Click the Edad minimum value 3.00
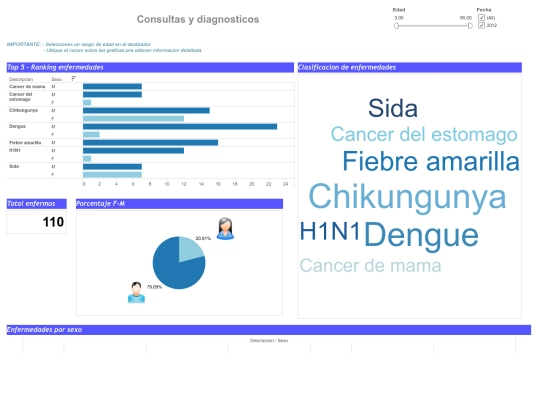 pyautogui.click(x=399, y=18)
